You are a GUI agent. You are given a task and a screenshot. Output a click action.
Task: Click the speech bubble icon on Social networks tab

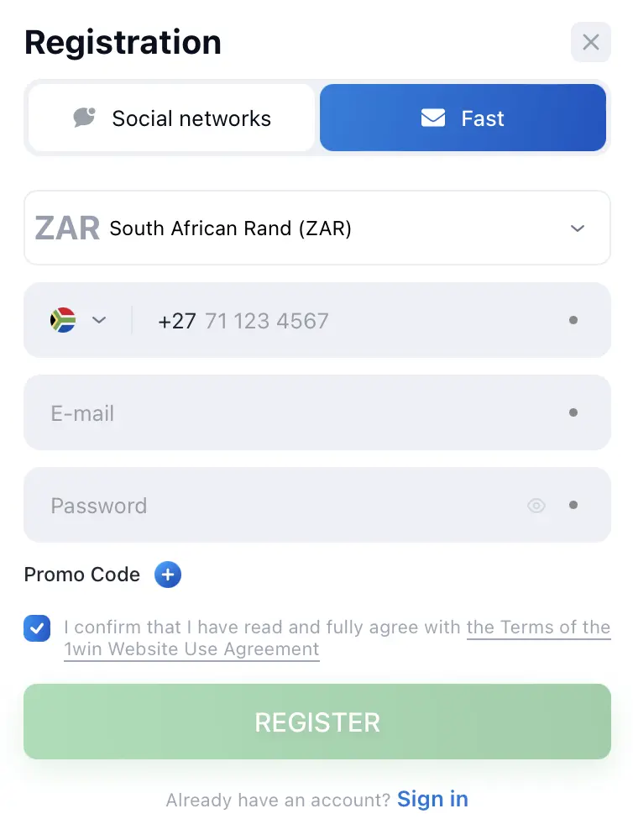(84, 118)
